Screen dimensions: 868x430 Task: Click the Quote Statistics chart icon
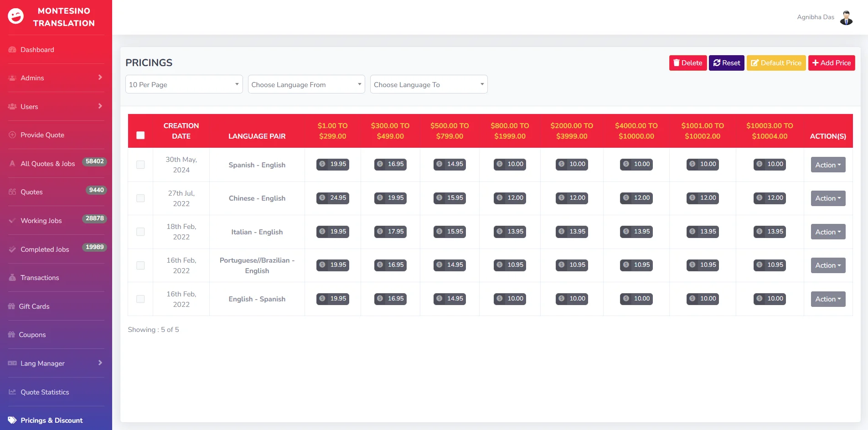12,392
